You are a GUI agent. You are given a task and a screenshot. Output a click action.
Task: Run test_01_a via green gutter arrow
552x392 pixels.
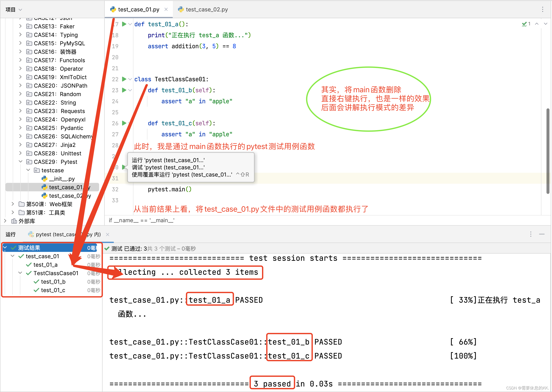[124, 24]
